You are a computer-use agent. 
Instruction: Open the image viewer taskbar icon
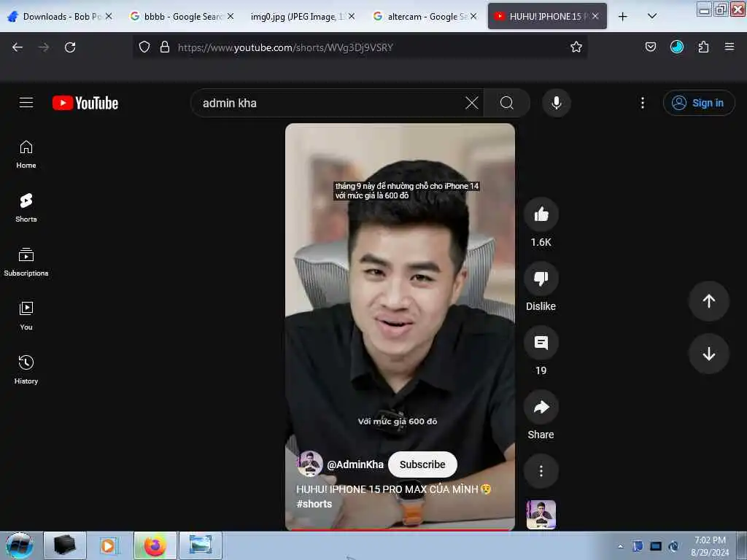coord(200,545)
